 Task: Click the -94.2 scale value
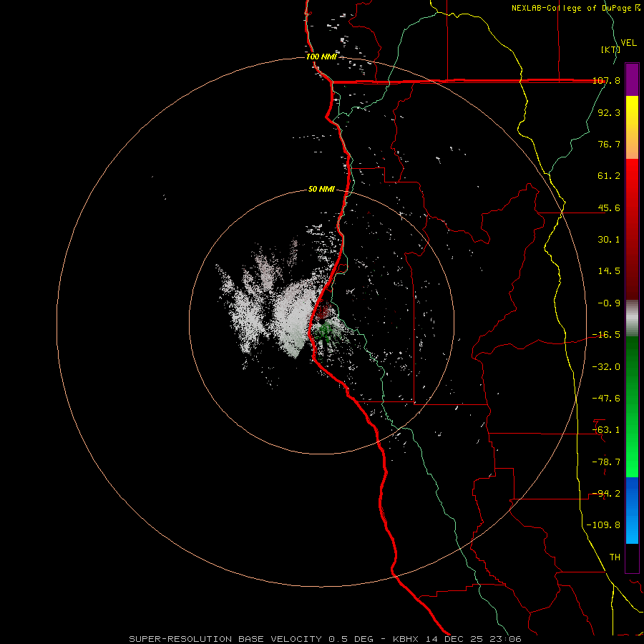[606, 494]
